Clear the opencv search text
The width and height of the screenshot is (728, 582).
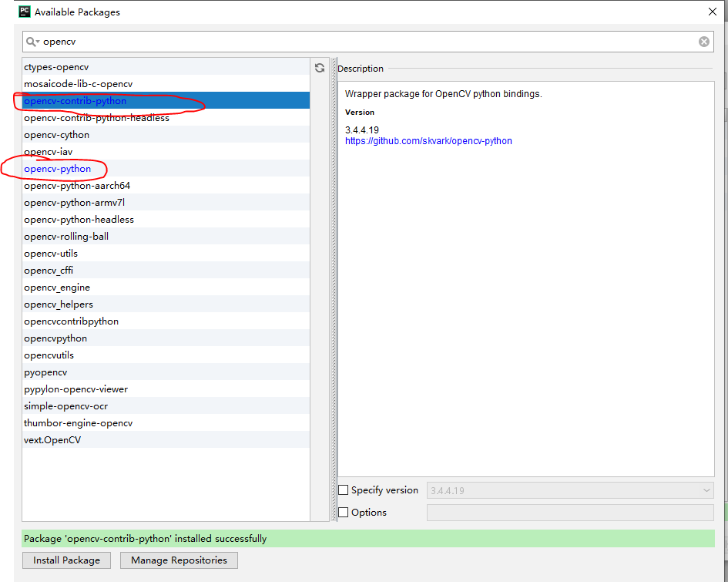click(704, 42)
